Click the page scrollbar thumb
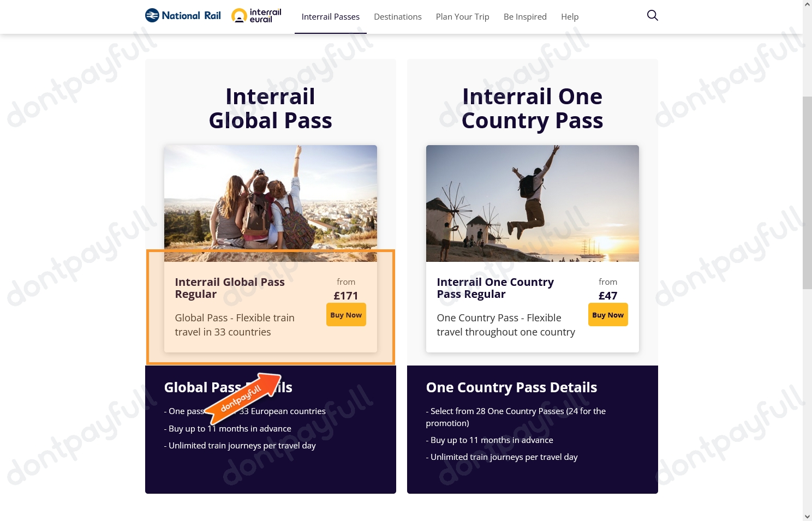Image resolution: width=812 pixels, height=521 pixels. [x=807, y=193]
